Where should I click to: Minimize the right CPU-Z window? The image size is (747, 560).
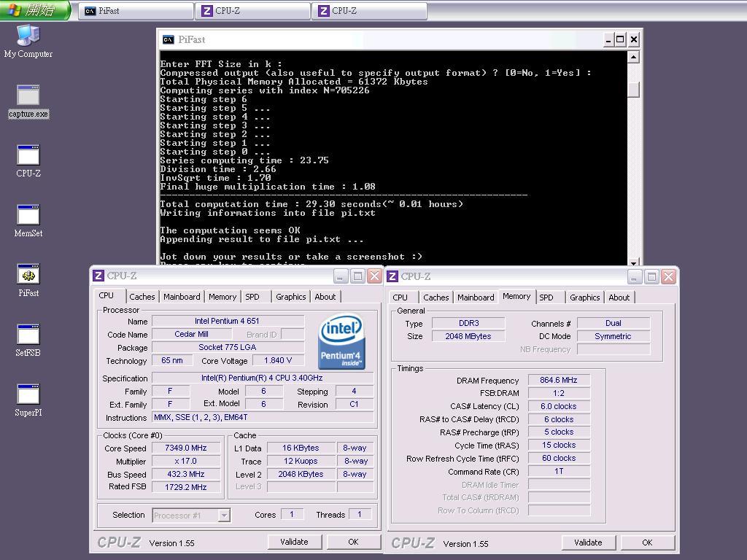tap(634, 276)
